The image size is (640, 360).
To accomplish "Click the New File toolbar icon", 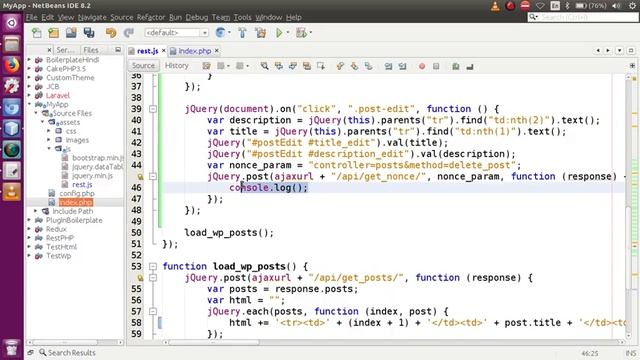I will point(37,33).
